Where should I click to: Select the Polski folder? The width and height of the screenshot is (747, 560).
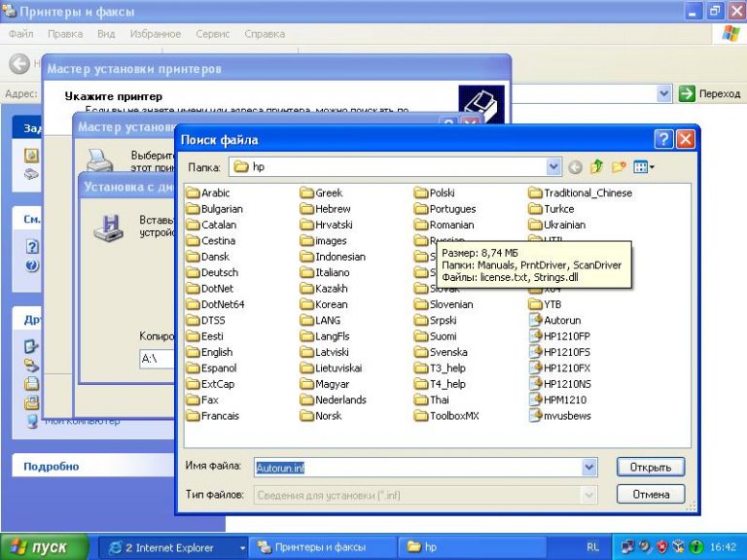pyautogui.click(x=434, y=192)
